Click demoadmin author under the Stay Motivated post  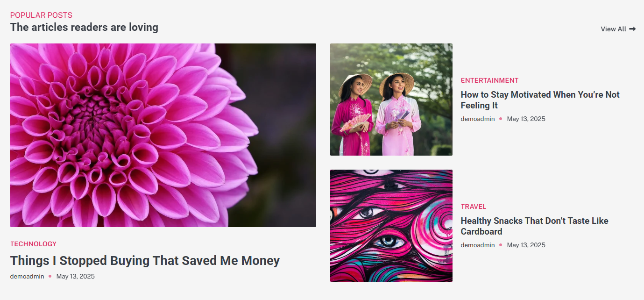coord(478,119)
